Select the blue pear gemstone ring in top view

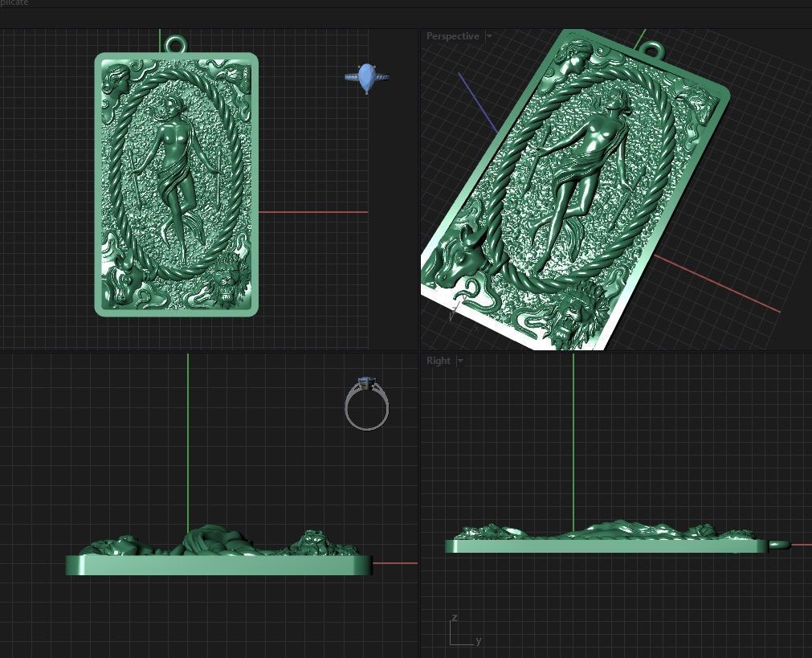click(366, 78)
